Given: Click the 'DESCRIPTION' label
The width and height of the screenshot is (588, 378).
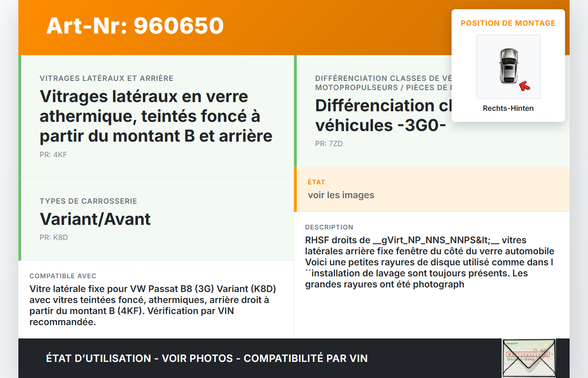Looking at the screenshot, I should click(x=329, y=227).
